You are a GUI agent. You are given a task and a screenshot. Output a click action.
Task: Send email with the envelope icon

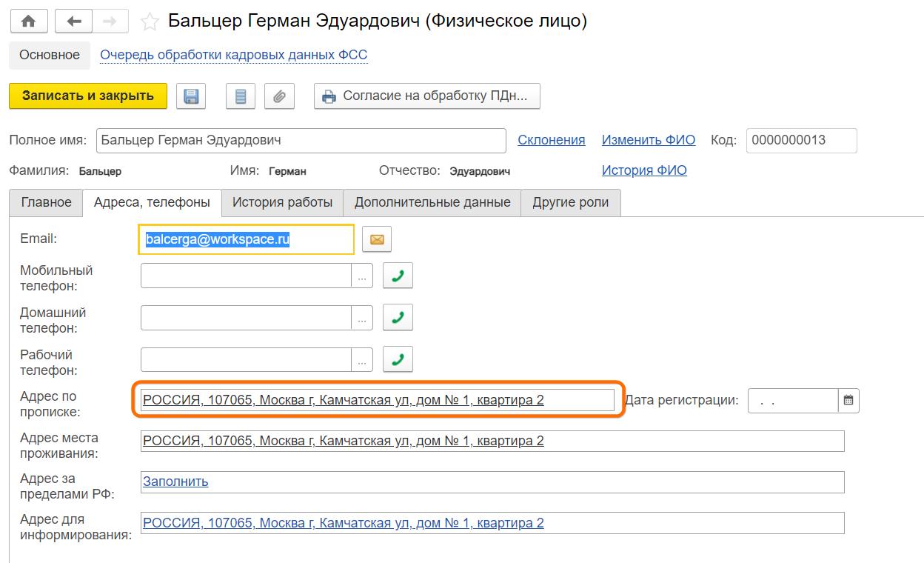pos(377,239)
